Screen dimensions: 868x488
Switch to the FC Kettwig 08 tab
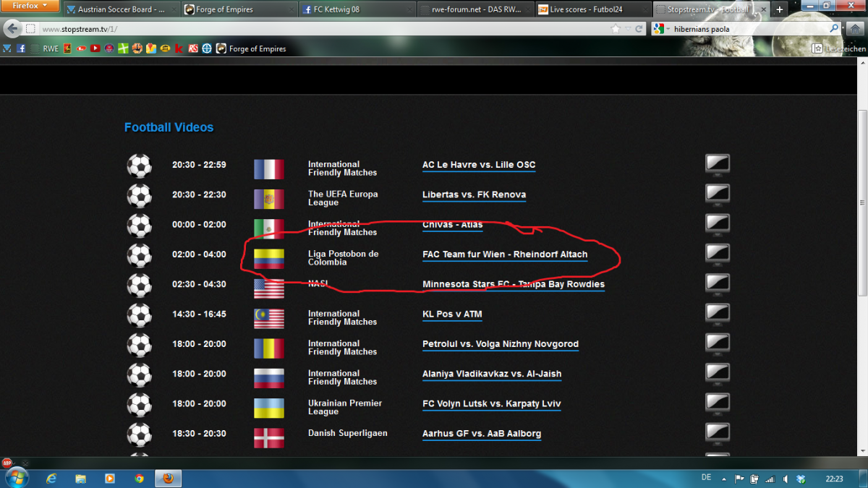pyautogui.click(x=357, y=9)
